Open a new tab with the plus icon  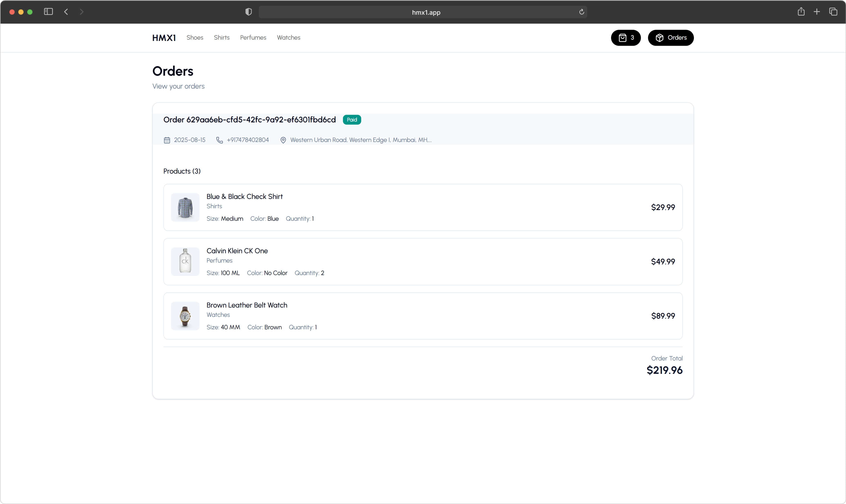point(816,12)
